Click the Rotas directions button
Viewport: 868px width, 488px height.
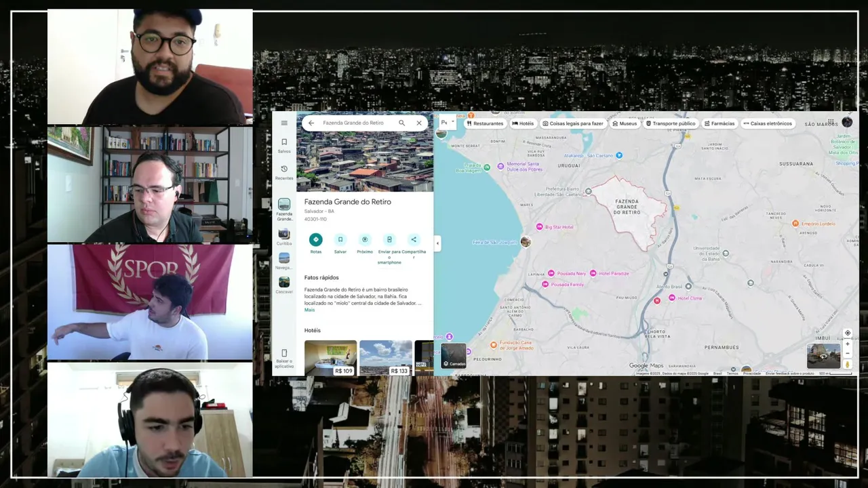(x=316, y=239)
